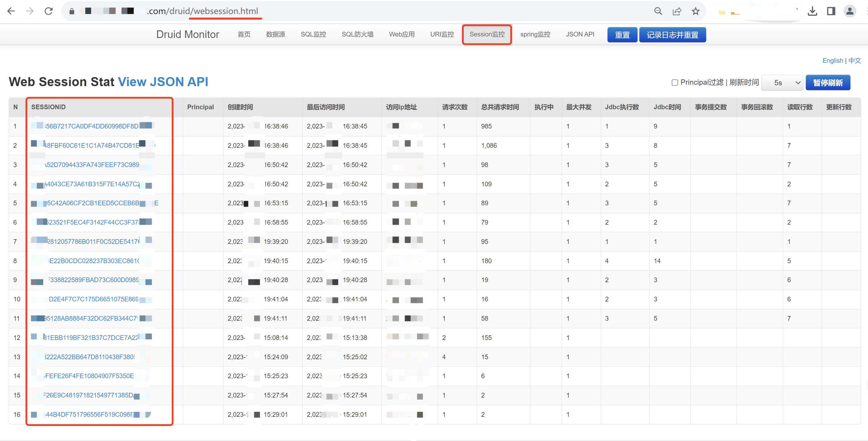868x441 pixels.
Task: Open the browser profile avatar icon
Action: (x=850, y=11)
